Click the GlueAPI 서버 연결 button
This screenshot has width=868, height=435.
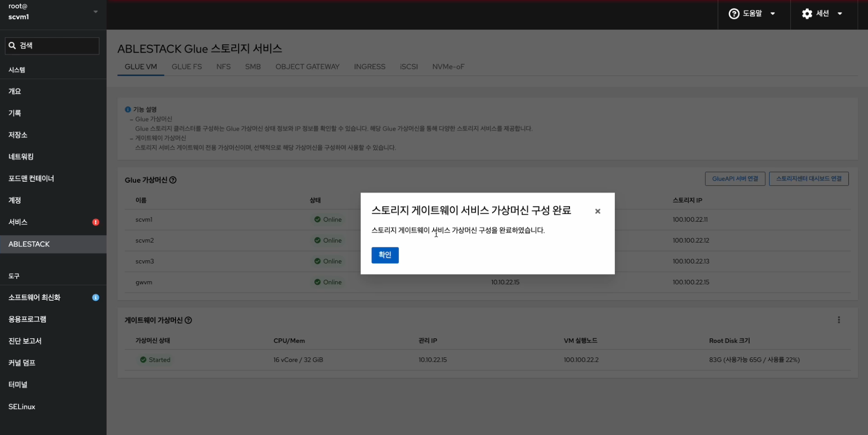tap(735, 179)
